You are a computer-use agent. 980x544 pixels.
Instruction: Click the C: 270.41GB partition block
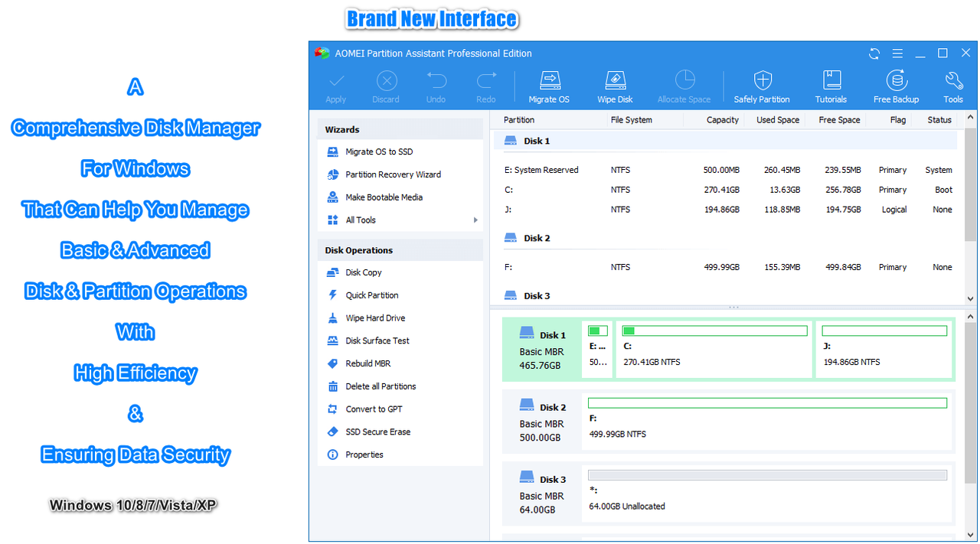pos(714,350)
